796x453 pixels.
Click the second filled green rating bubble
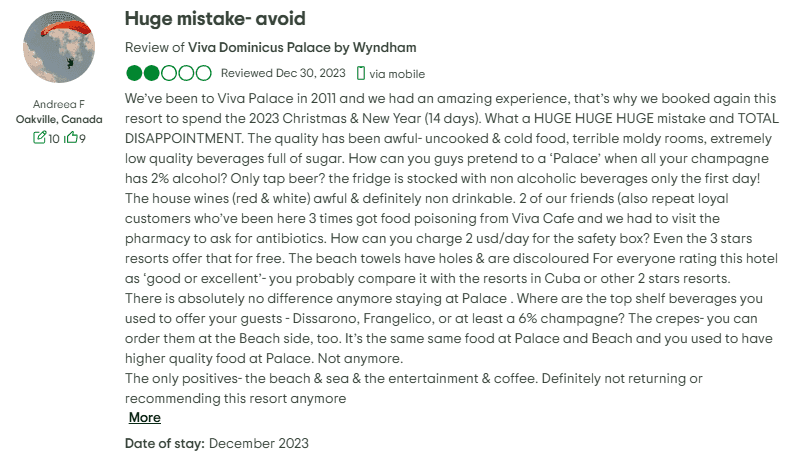[152, 73]
